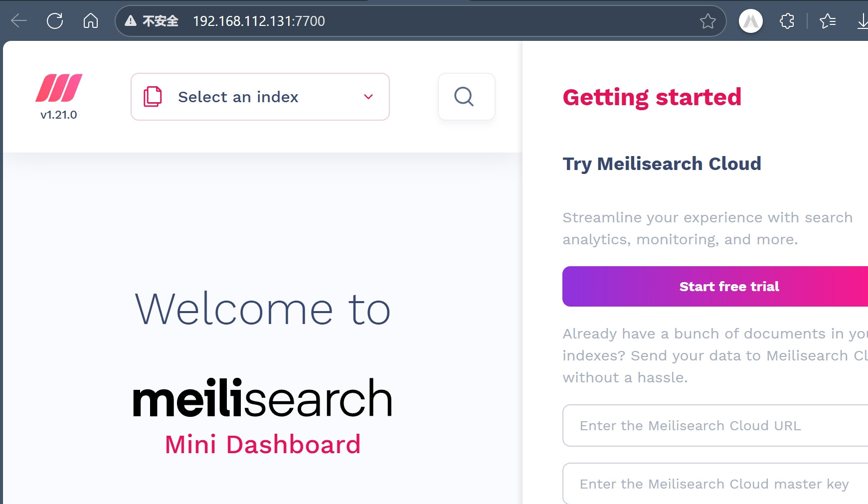Click the browser back arrow
868x504 pixels.
click(x=19, y=21)
